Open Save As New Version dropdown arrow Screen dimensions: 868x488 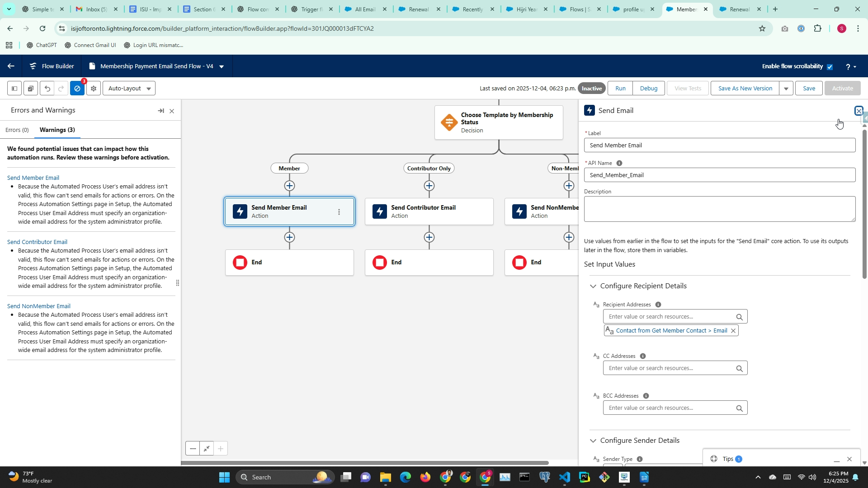[x=786, y=89]
